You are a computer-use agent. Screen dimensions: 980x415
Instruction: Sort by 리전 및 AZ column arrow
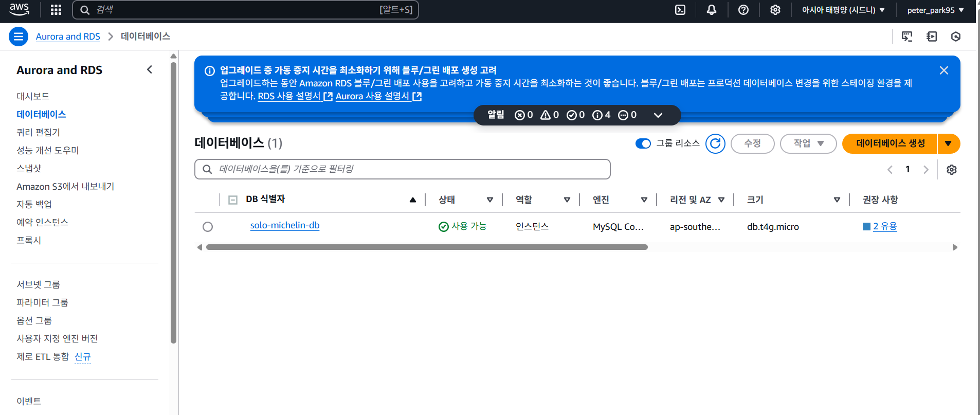point(721,200)
